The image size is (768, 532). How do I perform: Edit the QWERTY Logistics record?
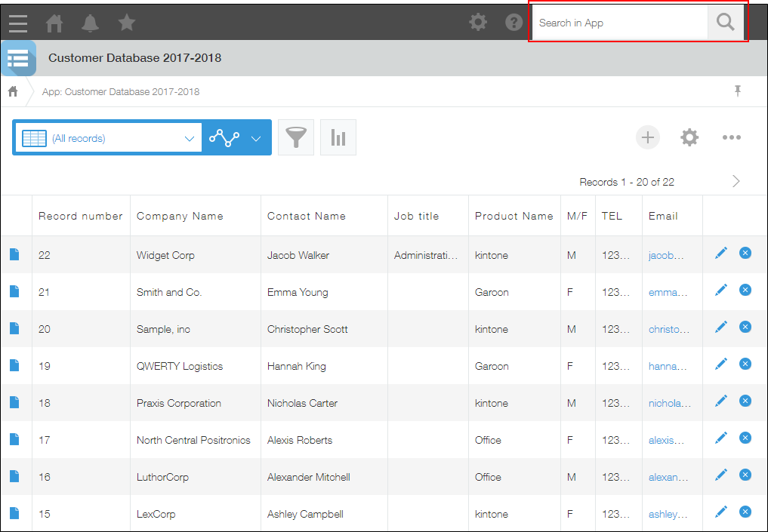click(x=721, y=364)
